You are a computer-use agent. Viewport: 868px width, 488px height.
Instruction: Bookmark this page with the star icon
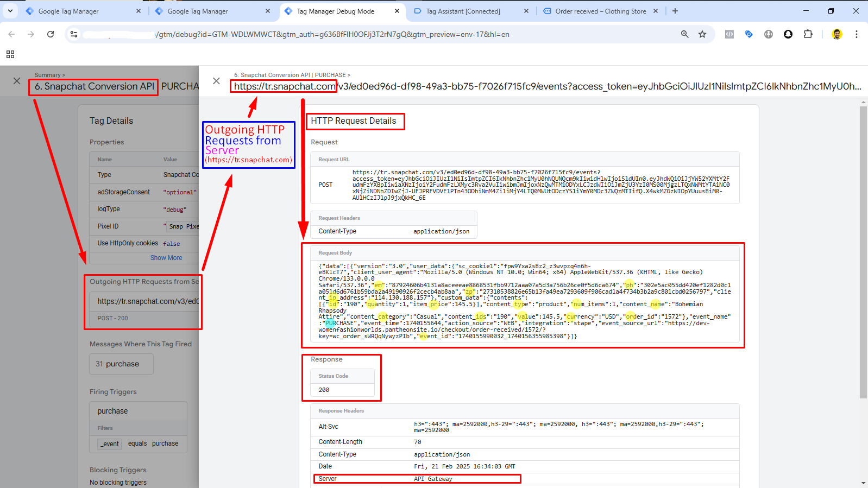tap(702, 34)
